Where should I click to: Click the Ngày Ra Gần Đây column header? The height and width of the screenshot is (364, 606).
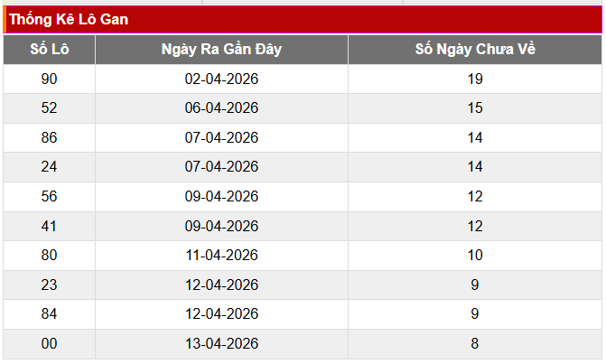tap(221, 50)
